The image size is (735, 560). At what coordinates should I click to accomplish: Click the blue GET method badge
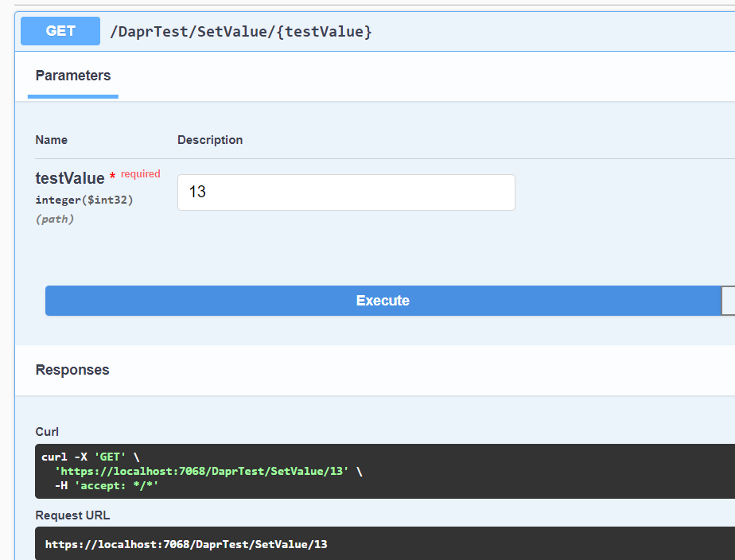point(60,31)
